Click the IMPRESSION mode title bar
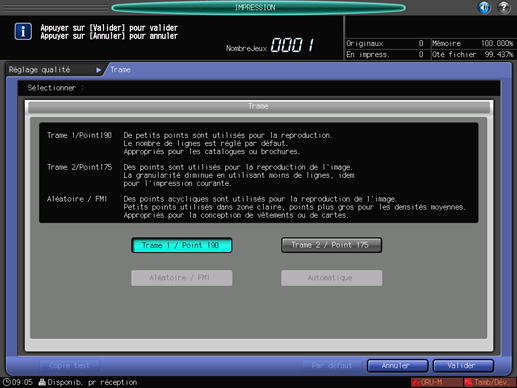The height and width of the screenshot is (388, 517). [x=258, y=7]
